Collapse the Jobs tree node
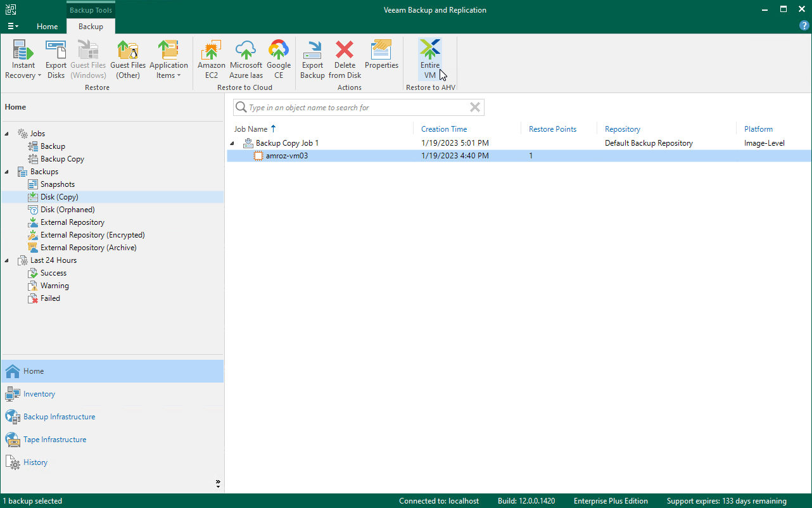The height and width of the screenshot is (508, 812). click(7, 134)
